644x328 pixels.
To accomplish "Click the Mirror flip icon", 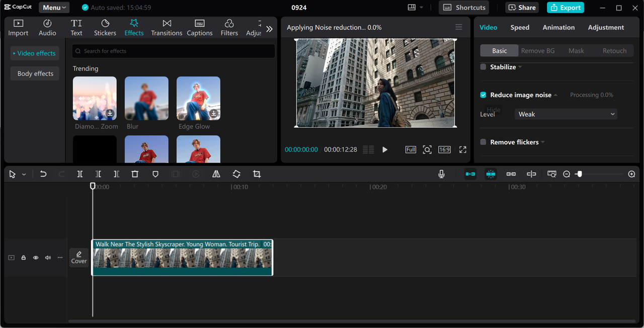I will pos(216,174).
